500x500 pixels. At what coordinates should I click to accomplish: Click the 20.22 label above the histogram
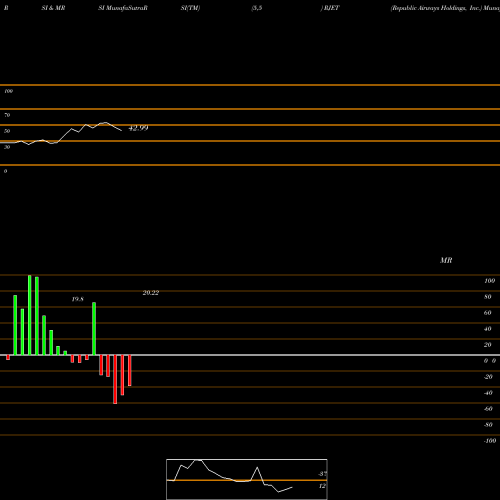(151, 293)
